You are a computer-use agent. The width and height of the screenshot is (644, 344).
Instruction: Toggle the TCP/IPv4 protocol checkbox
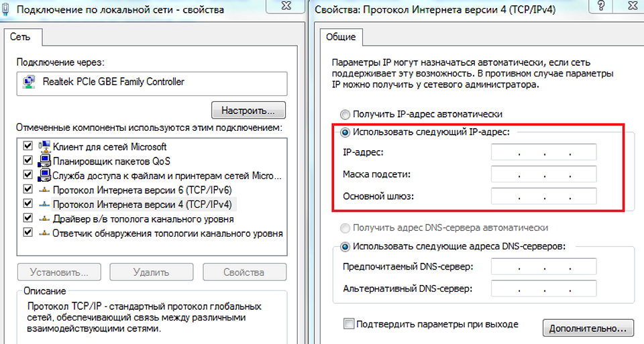pos(28,204)
